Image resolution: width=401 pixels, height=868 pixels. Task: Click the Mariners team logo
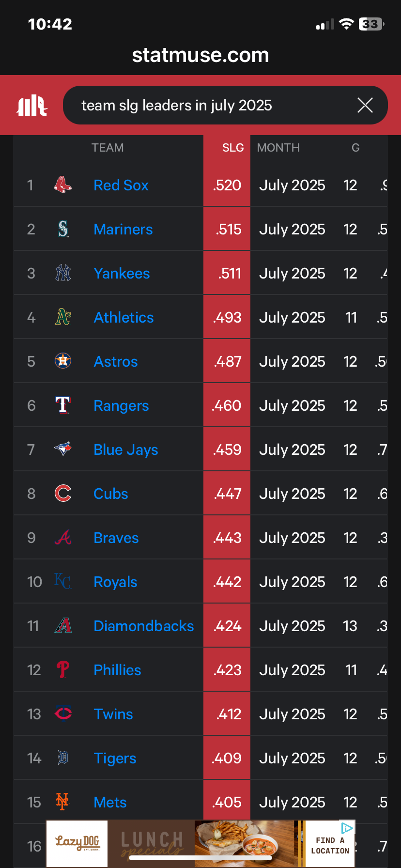point(63,229)
